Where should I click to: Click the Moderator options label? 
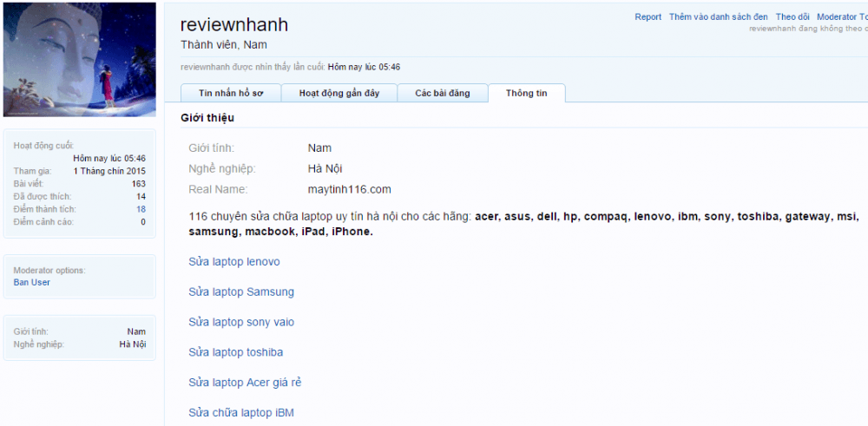pos(49,271)
